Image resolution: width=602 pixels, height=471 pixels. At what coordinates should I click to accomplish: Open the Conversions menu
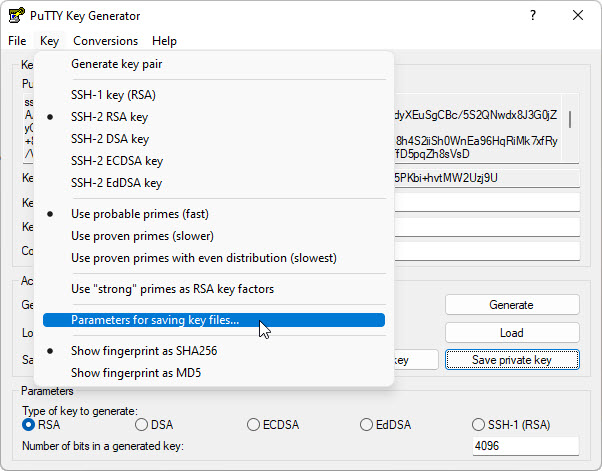click(105, 41)
